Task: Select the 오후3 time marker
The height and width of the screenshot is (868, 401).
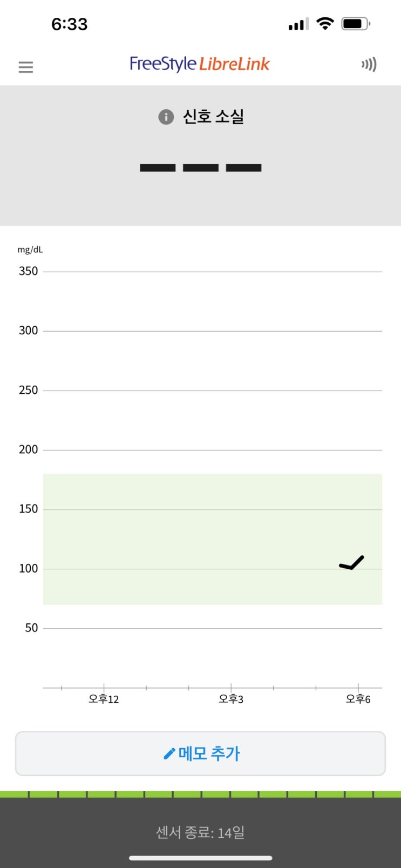Action: (x=231, y=699)
